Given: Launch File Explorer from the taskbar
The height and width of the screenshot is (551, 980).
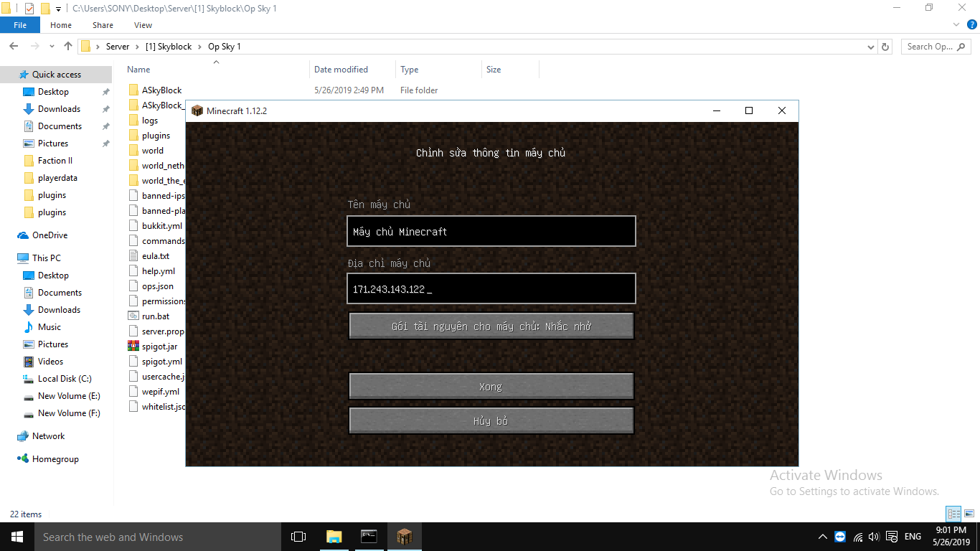Looking at the screenshot, I should 334,536.
